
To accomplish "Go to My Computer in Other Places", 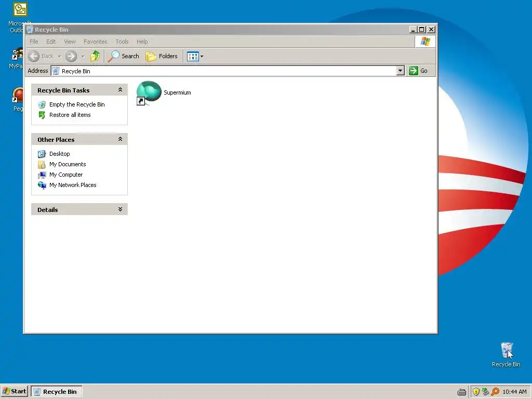I will tap(66, 175).
